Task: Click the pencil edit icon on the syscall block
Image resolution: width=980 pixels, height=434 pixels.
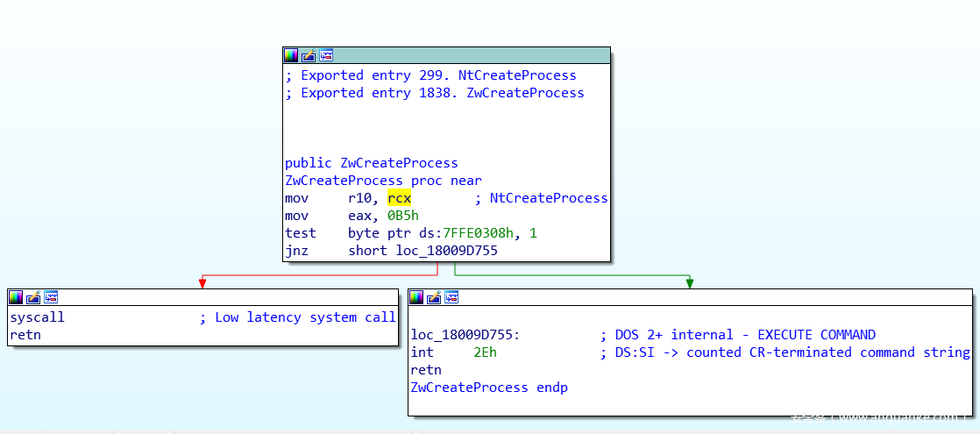Action: (33, 297)
